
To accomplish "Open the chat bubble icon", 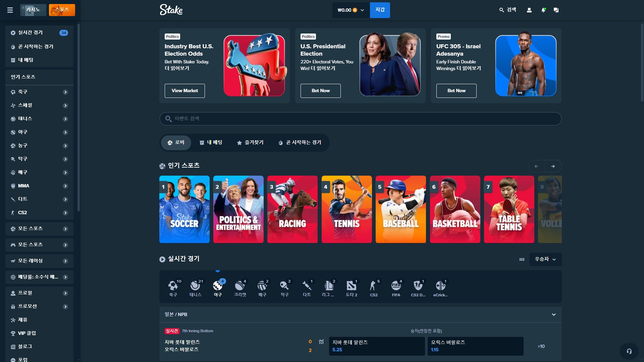I will tap(556, 10).
